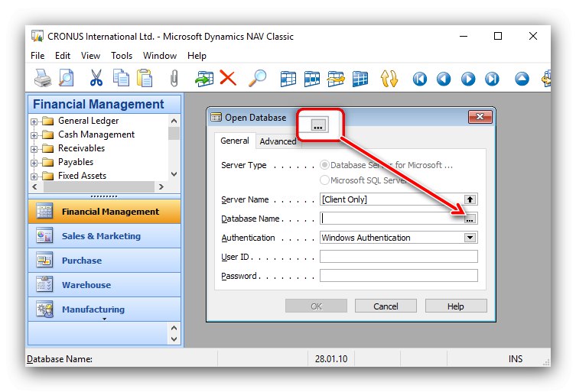Open the Manufacturing menu section
The image size is (576, 392).
(x=104, y=309)
